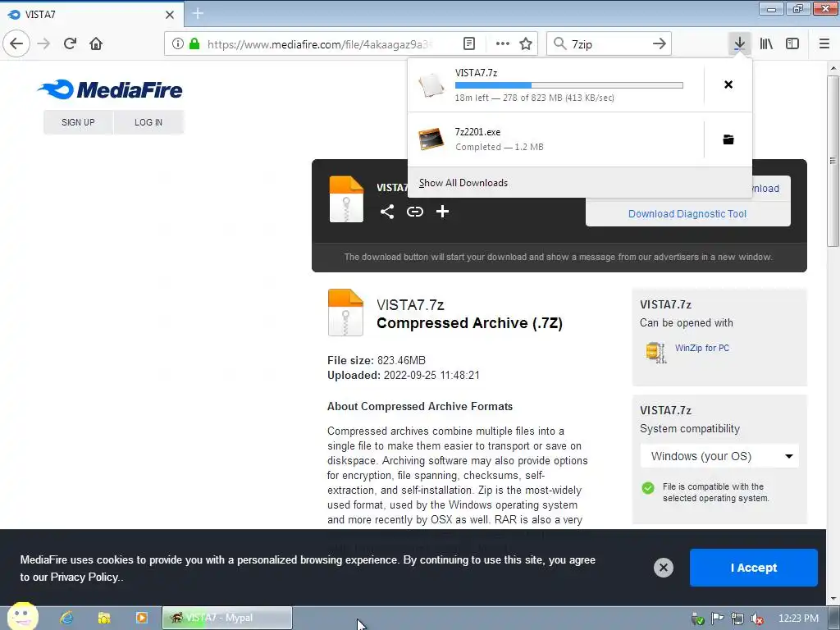Viewport: 840px width, 630px height.
Task: Click the forward navigation arrow
Action: [44, 43]
